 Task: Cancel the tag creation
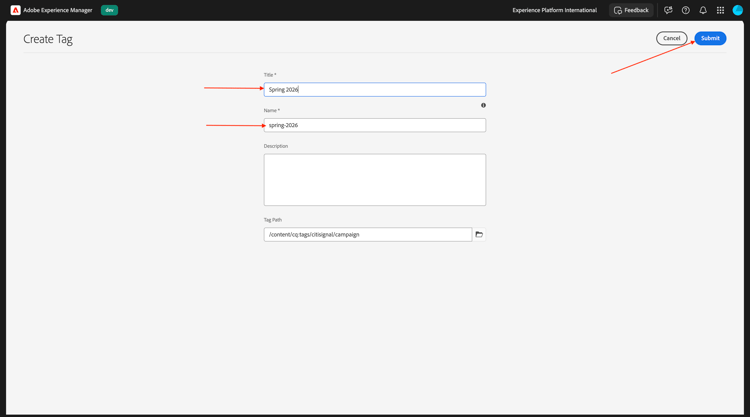(672, 38)
